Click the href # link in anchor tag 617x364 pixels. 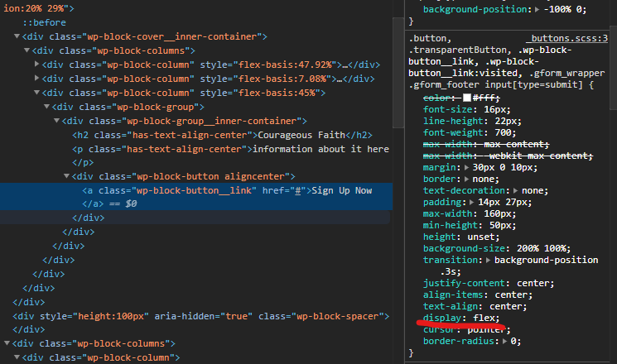pyautogui.click(x=296, y=191)
